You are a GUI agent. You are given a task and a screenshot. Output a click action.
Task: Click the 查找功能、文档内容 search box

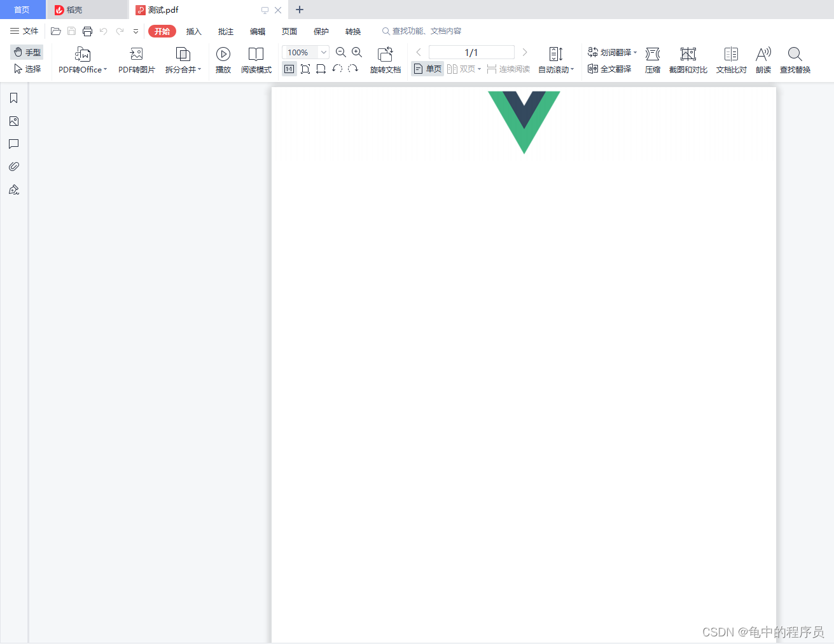coord(422,31)
